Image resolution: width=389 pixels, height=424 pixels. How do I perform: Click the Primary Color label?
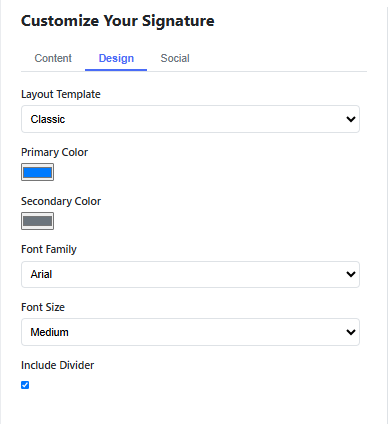tap(54, 152)
